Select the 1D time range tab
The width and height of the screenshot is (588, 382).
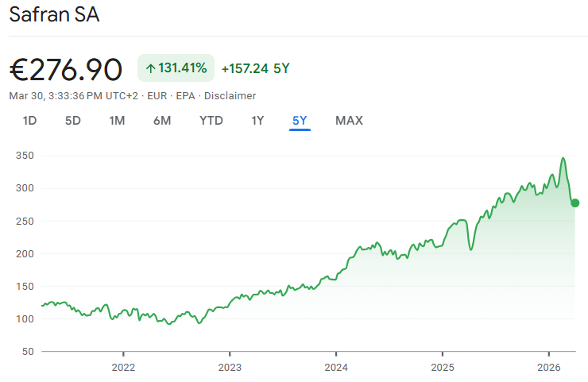click(x=29, y=121)
